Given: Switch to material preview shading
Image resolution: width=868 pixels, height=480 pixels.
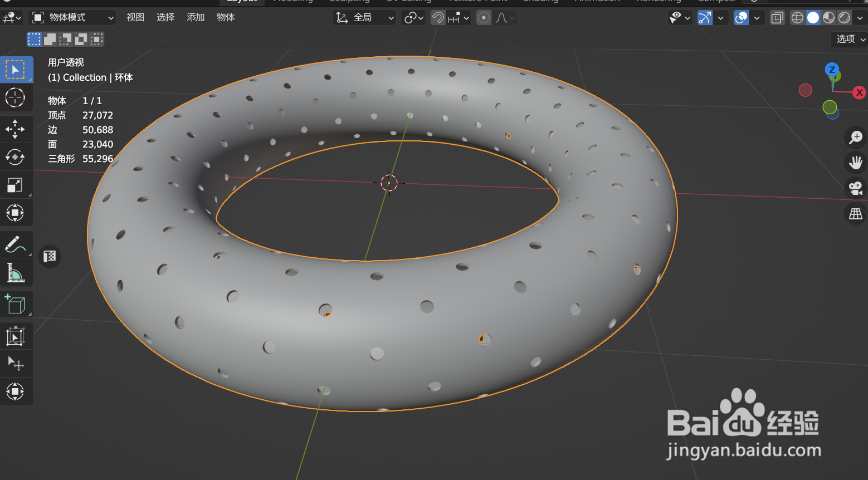Looking at the screenshot, I should [829, 18].
